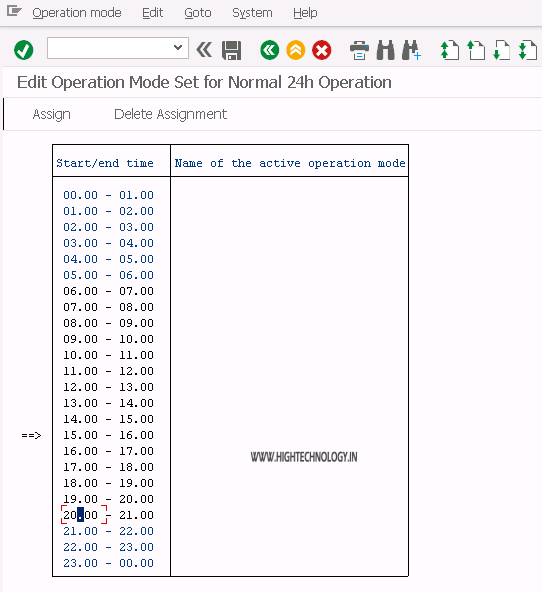Select the 15.00 - 16.00 time interval
This screenshot has height=592, width=542.
(108, 435)
